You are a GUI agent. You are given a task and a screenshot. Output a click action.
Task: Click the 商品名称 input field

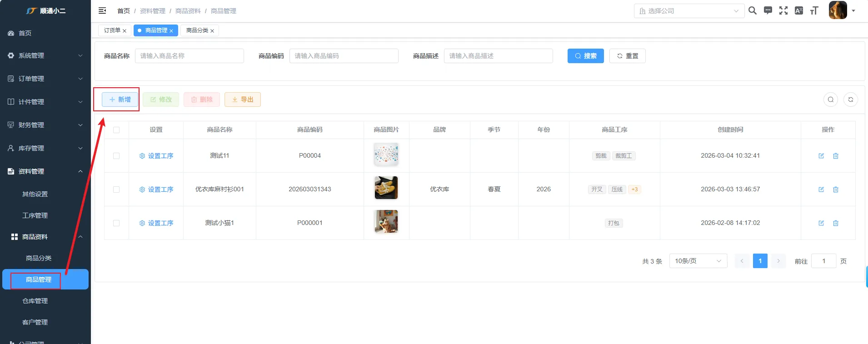tap(190, 56)
